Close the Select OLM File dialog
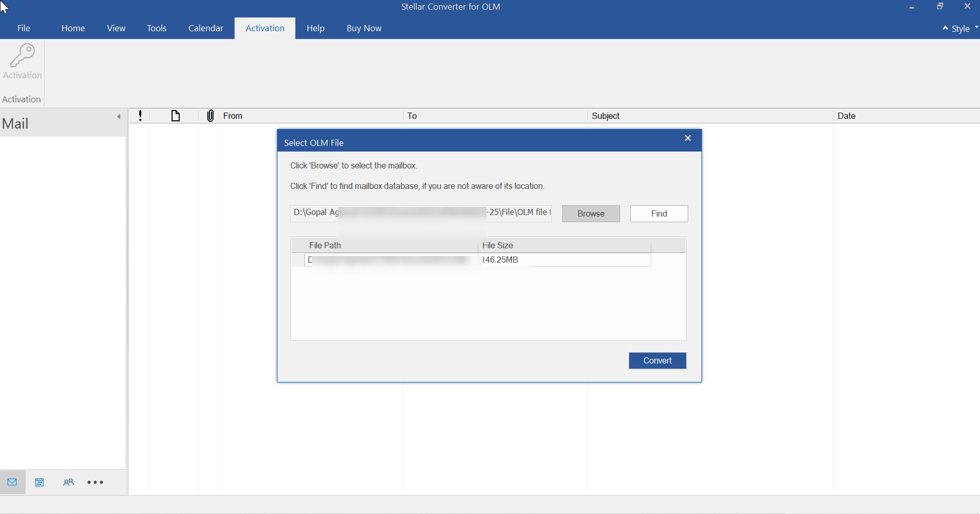980x514 pixels. point(688,138)
